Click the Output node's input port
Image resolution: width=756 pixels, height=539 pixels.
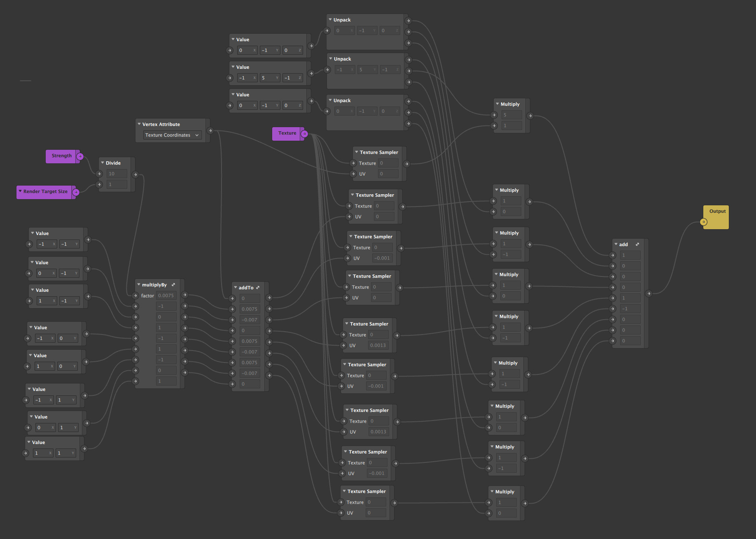click(x=704, y=222)
